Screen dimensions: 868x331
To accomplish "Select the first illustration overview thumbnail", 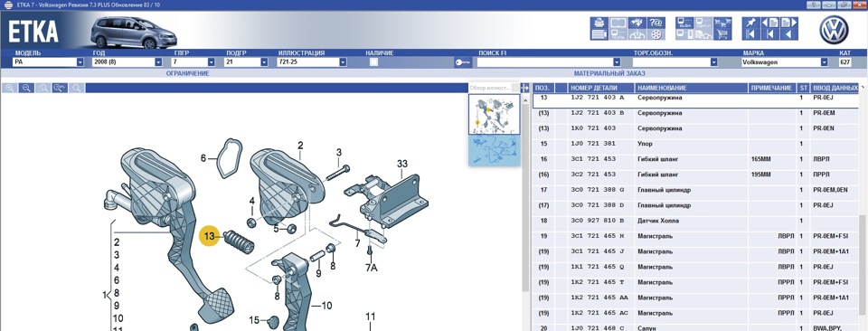I will (x=495, y=115).
